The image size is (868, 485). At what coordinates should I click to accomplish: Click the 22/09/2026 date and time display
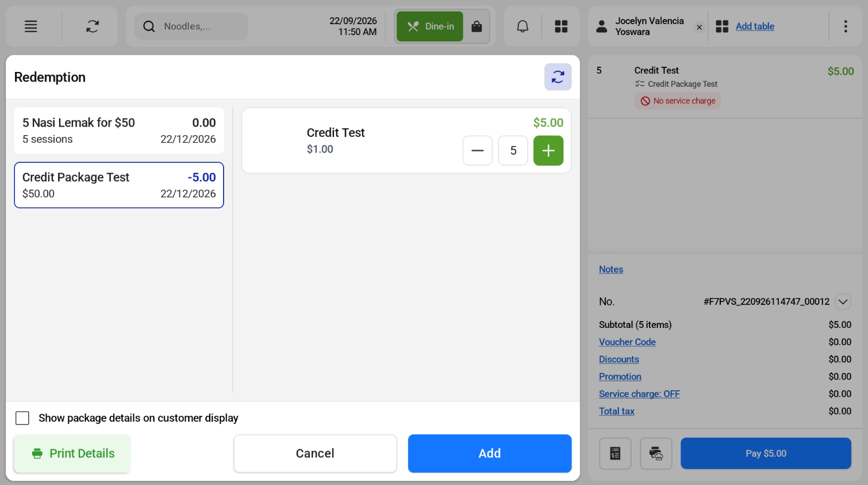pyautogui.click(x=353, y=26)
